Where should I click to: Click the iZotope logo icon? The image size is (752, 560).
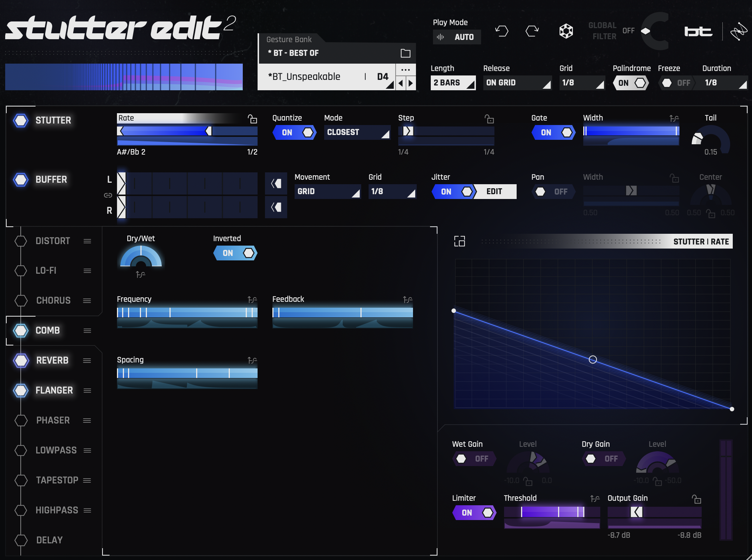[x=739, y=31]
